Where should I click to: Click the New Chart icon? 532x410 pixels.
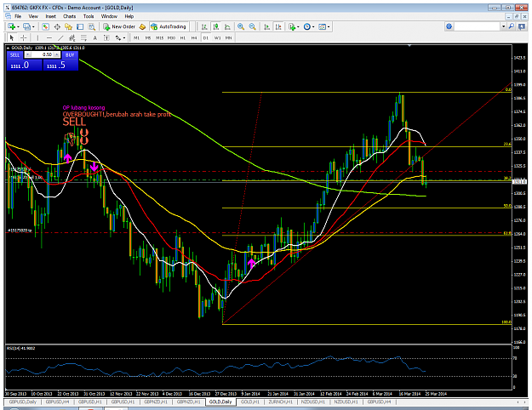pyautogui.click(x=11, y=26)
